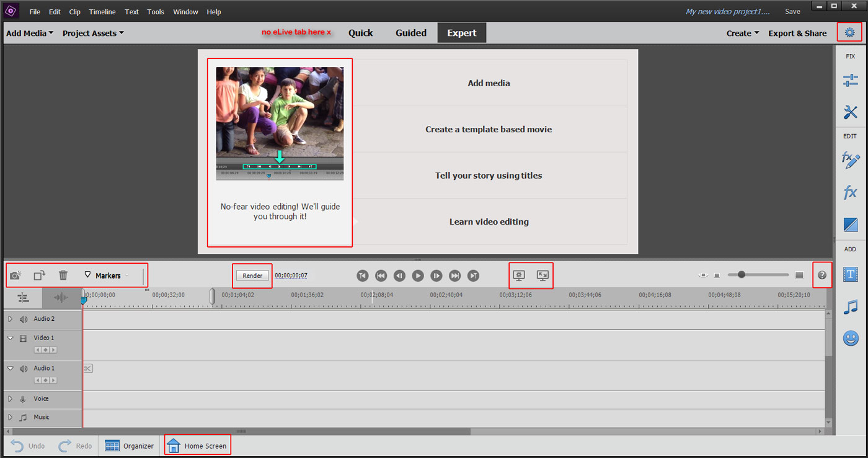Click the timecode 00;00;00;07 field
868x458 pixels.
point(291,276)
